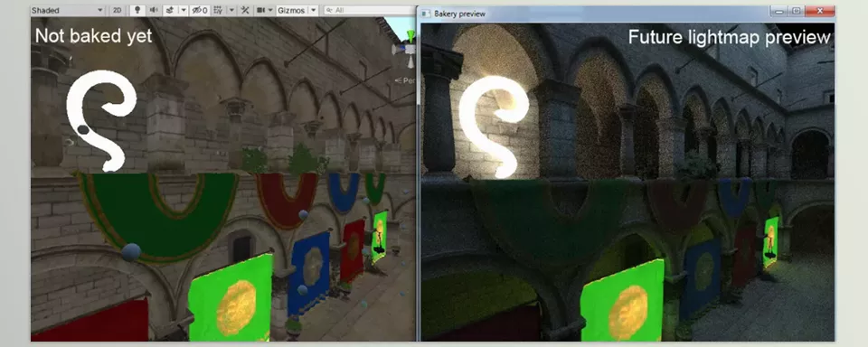Open component tools wrench icon
This screenshot has width=868, height=347.
click(x=245, y=11)
